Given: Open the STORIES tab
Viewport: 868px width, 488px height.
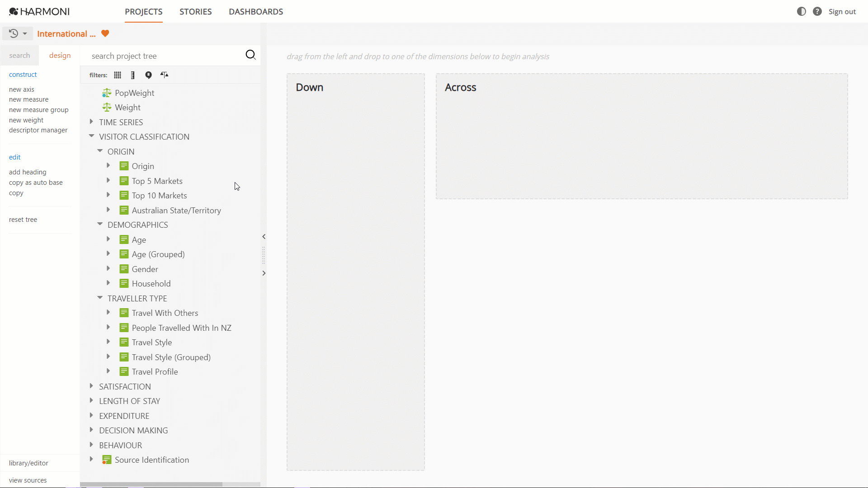Looking at the screenshot, I should (x=195, y=12).
